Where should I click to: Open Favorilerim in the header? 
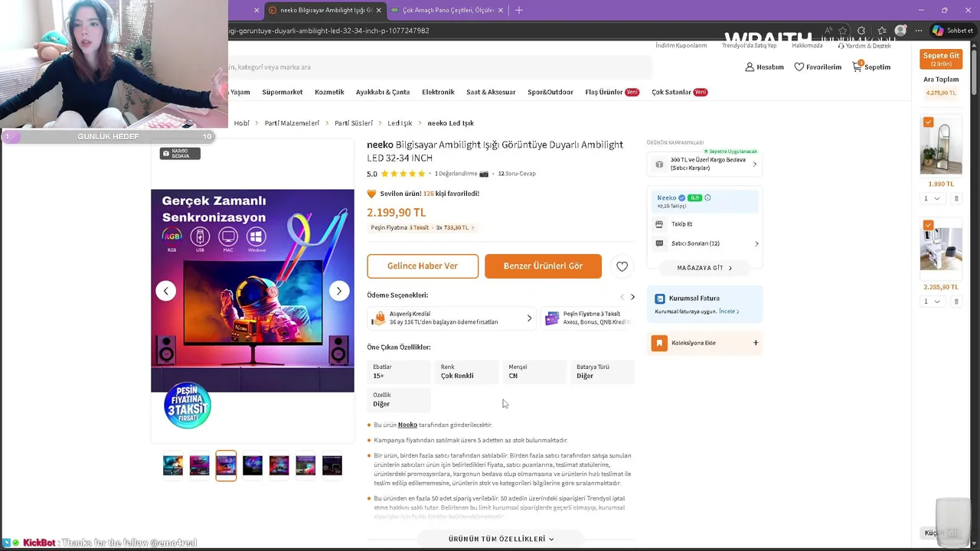coord(818,67)
